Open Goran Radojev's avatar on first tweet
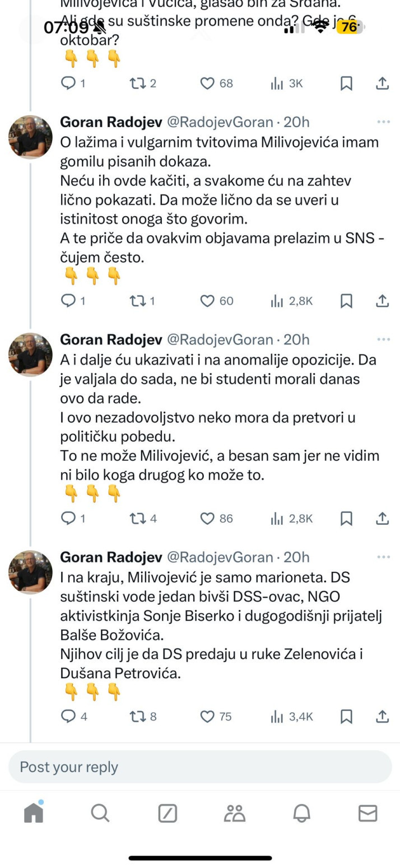Image resolution: width=400 pixels, height=868 pixels. [31, 137]
